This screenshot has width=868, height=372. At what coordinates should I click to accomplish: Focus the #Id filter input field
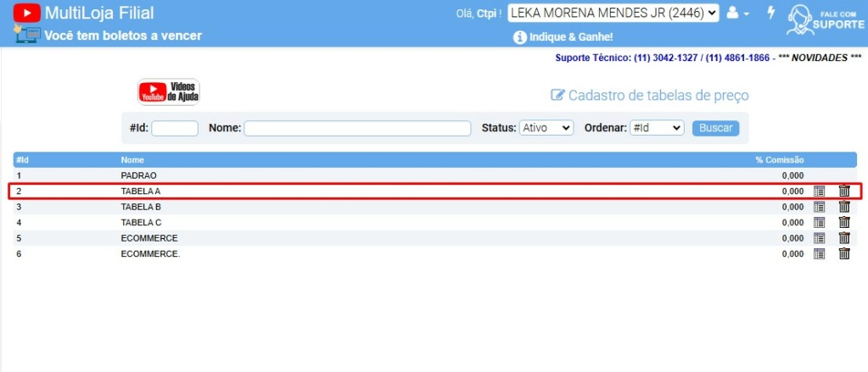175,128
